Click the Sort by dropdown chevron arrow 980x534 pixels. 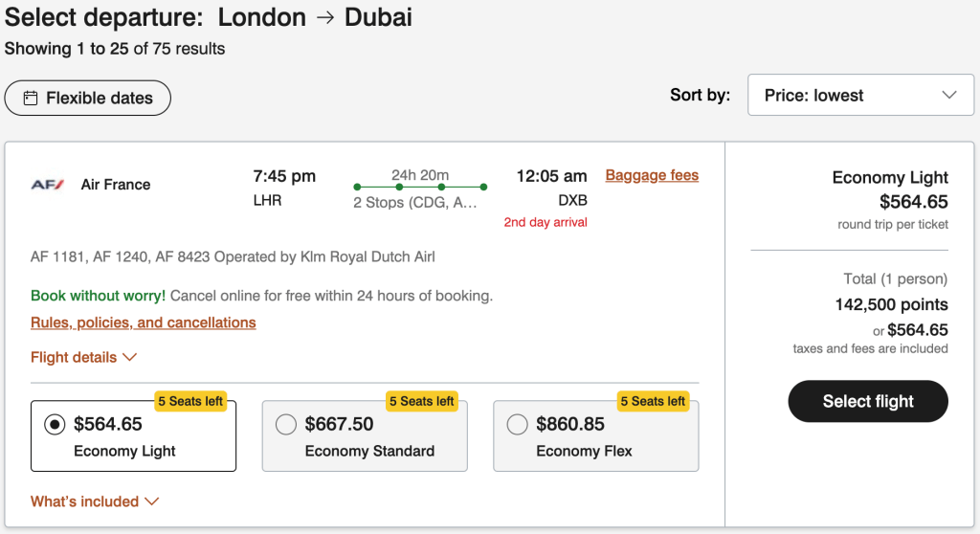949,95
